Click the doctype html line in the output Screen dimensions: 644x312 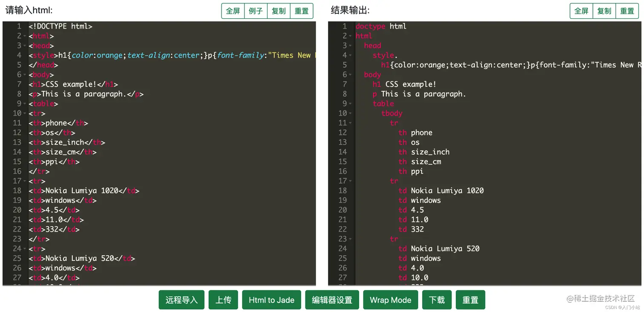click(381, 26)
